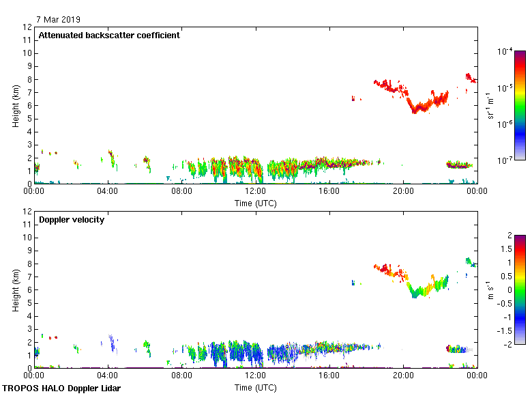Click the Time (UTC) label below the bottom plot

[256, 387]
